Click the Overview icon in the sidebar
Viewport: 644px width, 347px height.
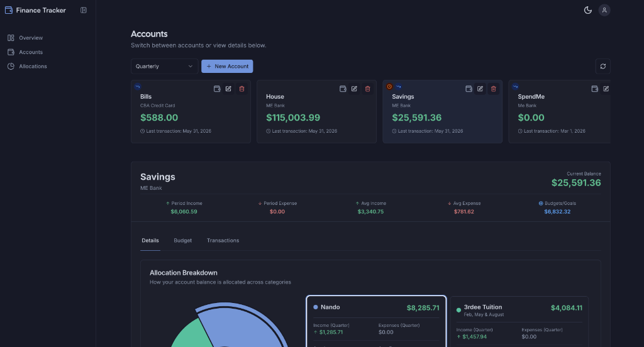pyautogui.click(x=11, y=38)
